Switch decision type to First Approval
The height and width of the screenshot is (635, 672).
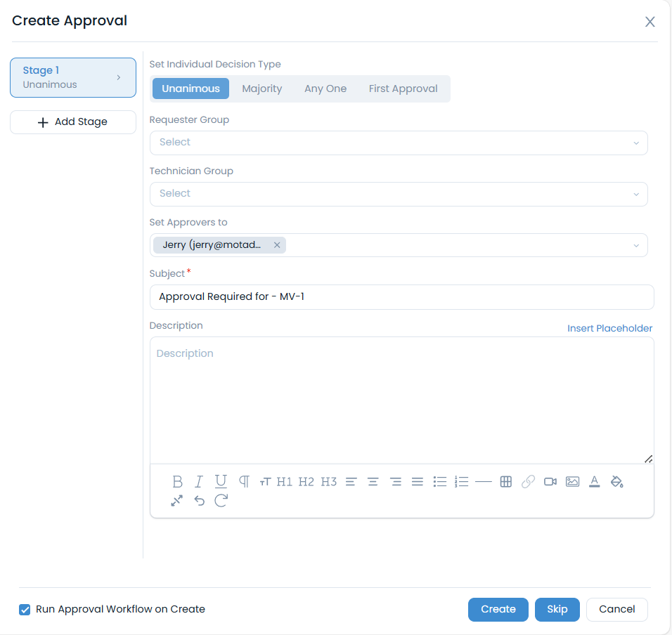coord(403,89)
